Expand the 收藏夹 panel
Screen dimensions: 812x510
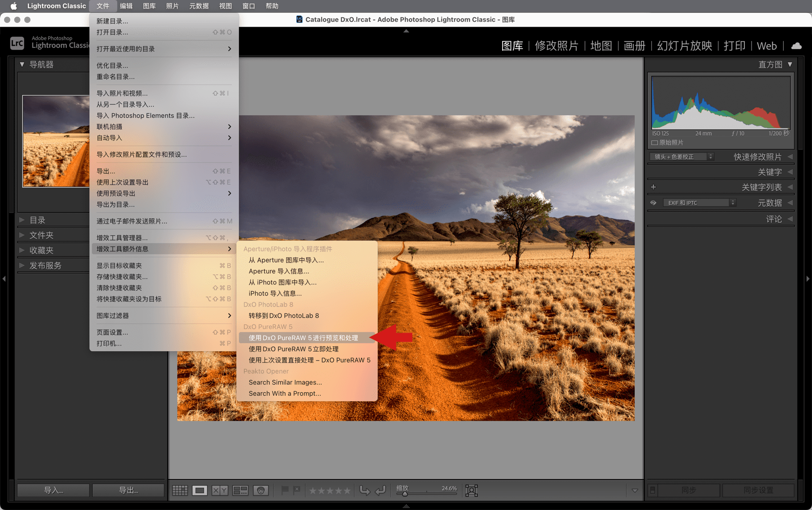pyautogui.click(x=21, y=250)
